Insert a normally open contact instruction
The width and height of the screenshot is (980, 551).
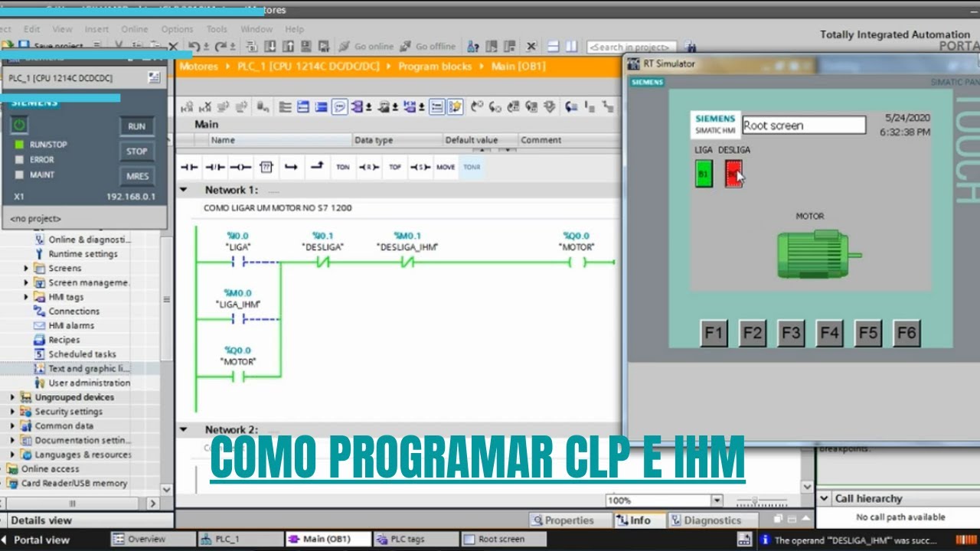click(188, 167)
